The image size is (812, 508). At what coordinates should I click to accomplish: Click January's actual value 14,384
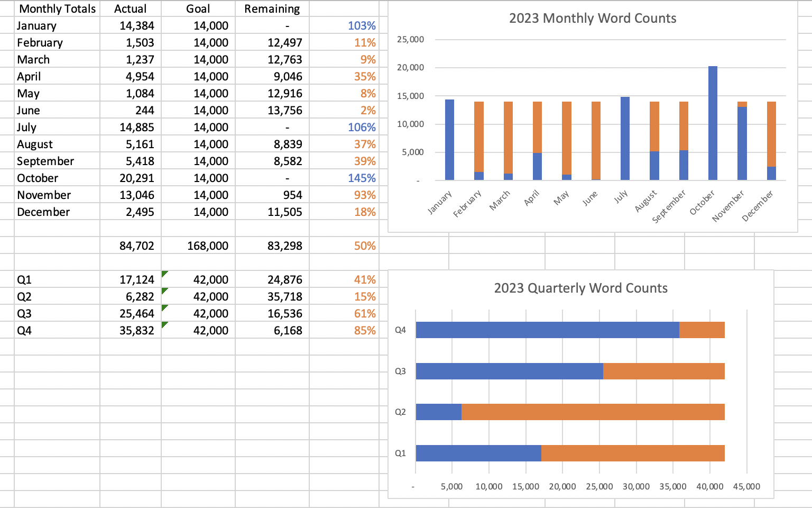click(x=131, y=25)
